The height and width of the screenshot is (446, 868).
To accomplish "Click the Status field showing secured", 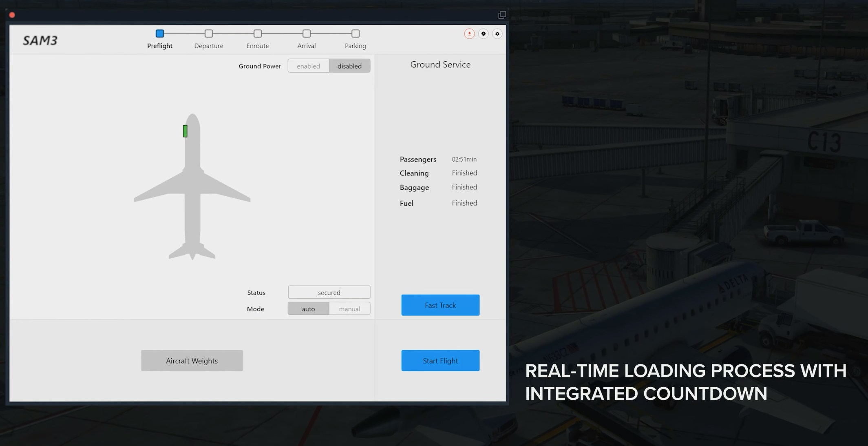I will [x=329, y=292].
